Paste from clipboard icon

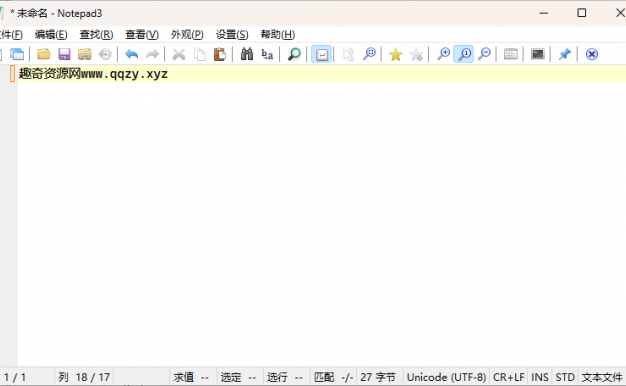pos(220,54)
